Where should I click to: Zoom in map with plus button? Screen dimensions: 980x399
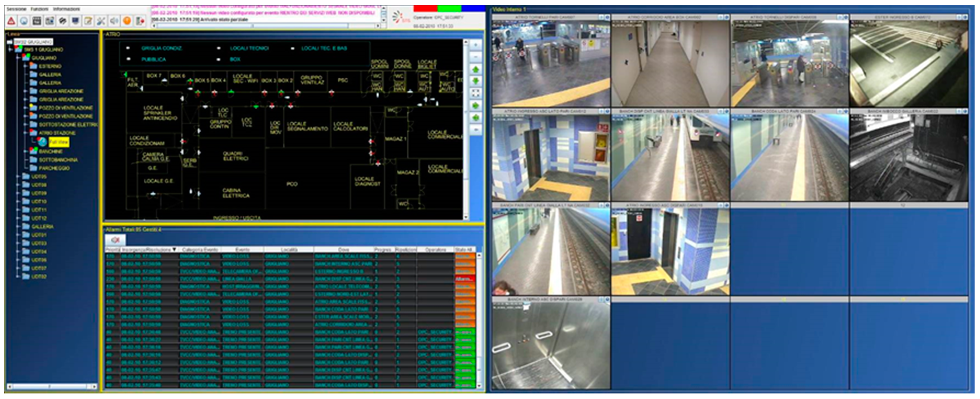(x=476, y=45)
